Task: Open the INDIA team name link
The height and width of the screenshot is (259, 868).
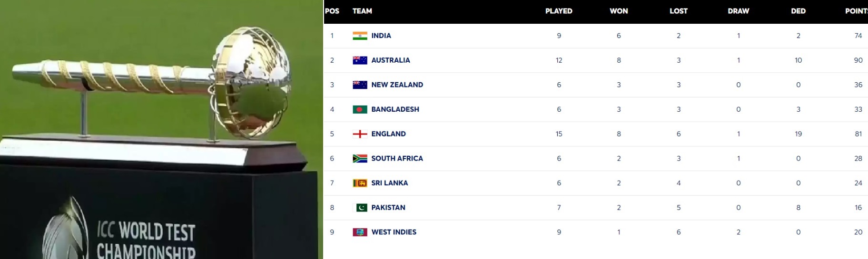Action: [381, 36]
